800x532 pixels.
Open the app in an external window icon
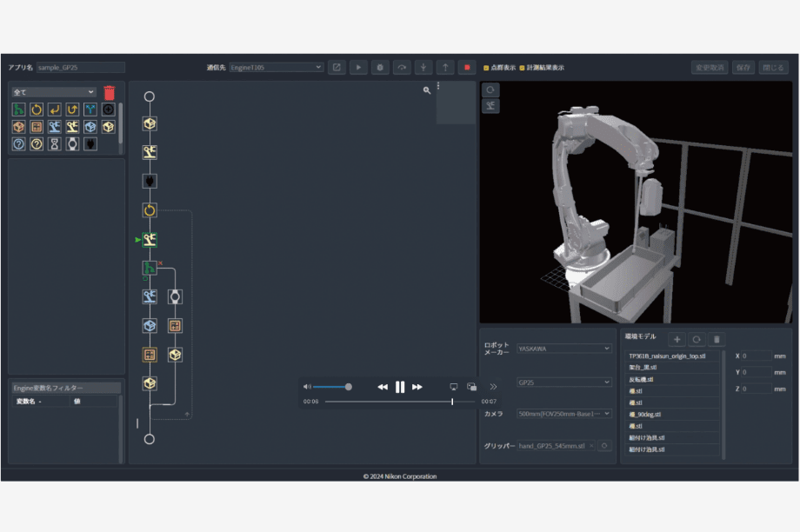pos(337,67)
